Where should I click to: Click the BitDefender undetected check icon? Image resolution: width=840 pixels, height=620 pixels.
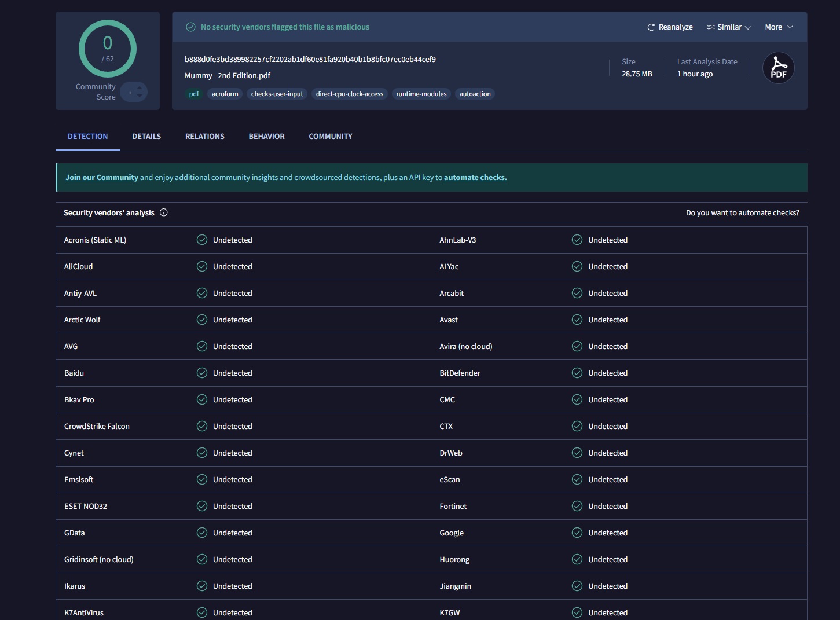577,373
